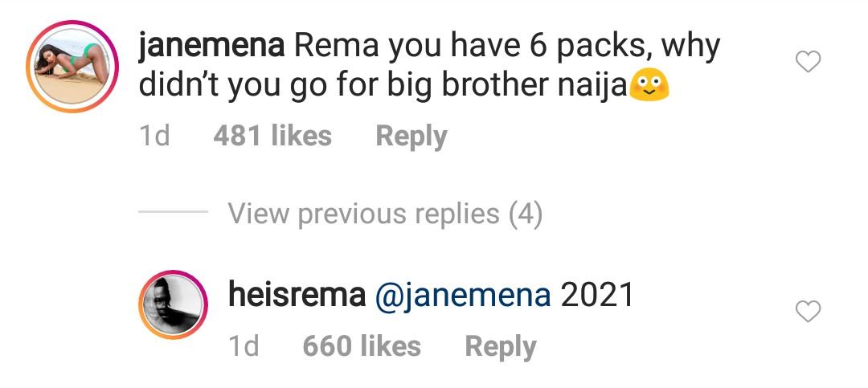View who gave the 660 likes

pyautogui.click(x=362, y=346)
